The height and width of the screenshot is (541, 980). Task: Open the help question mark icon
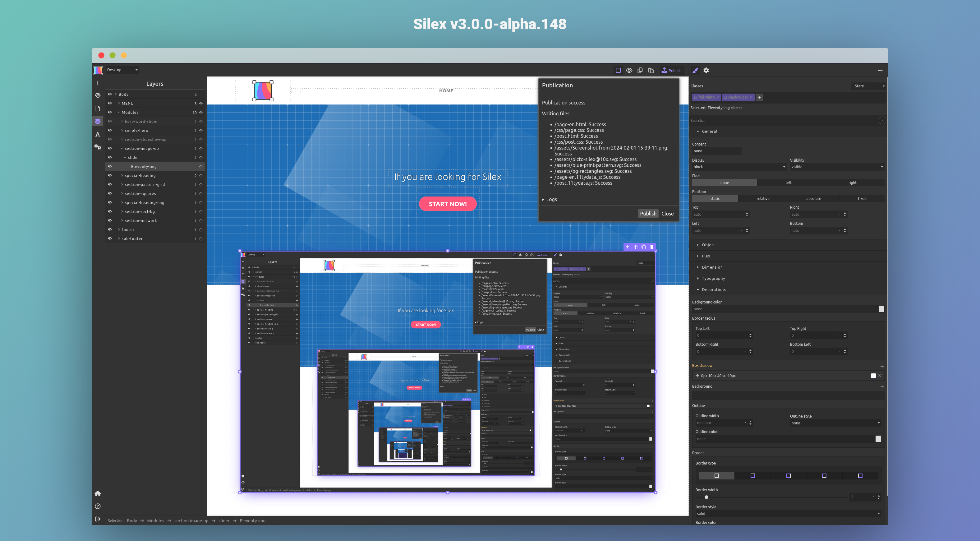pyautogui.click(x=98, y=506)
